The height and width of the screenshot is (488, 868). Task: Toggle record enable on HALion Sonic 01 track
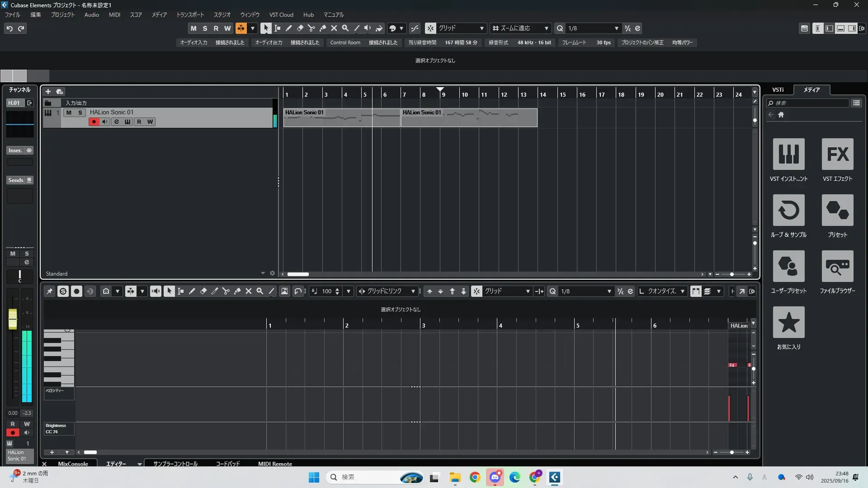coord(94,122)
